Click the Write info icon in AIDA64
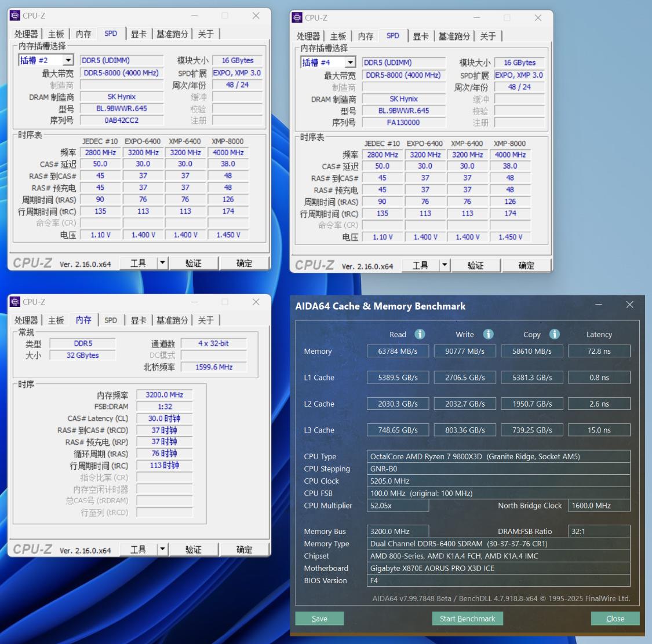 click(487, 334)
